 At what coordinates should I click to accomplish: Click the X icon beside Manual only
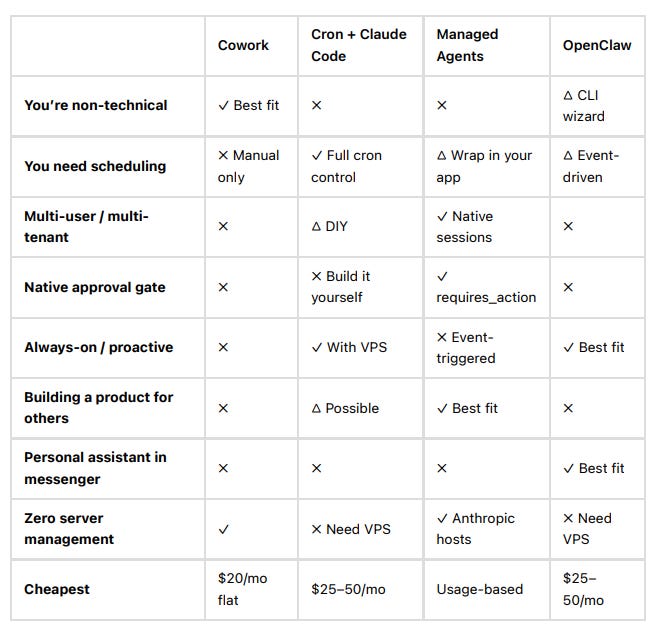(223, 156)
